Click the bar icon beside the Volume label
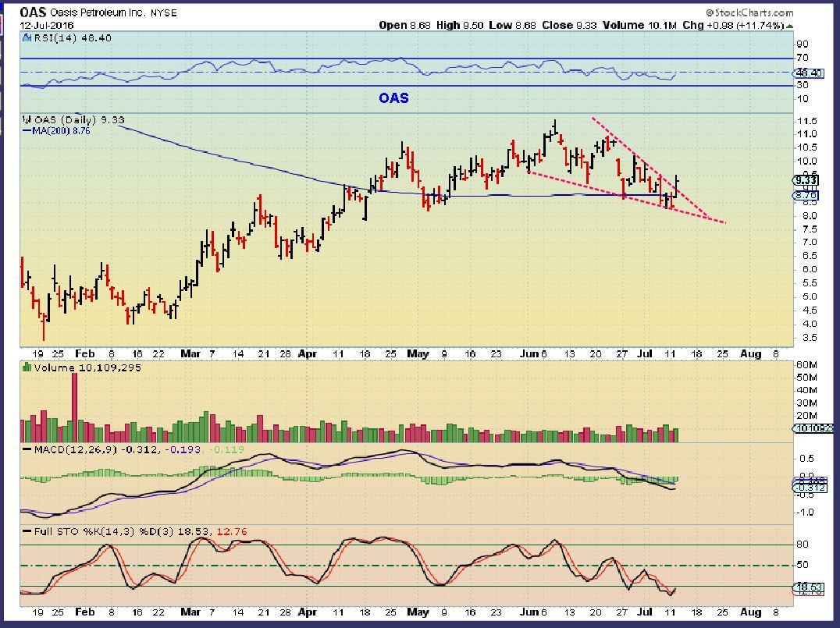 (27, 367)
